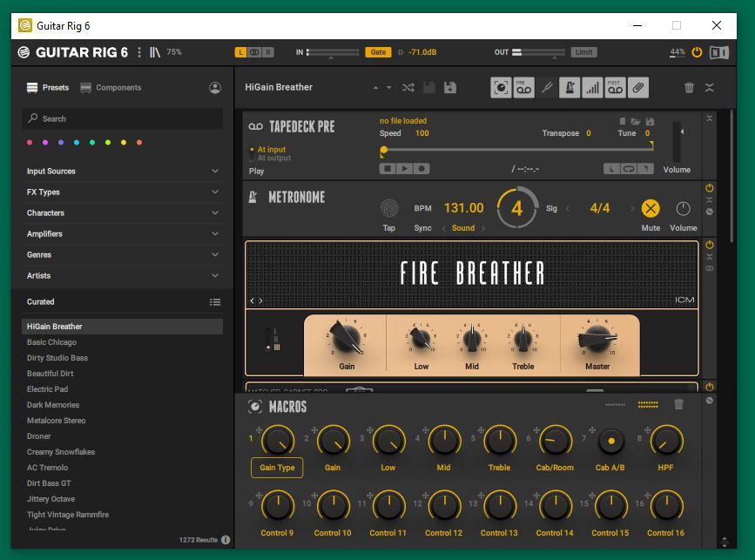The width and height of the screenshot is (755, 560).
Task: Toggle the main power button in header
Action: 697,52
